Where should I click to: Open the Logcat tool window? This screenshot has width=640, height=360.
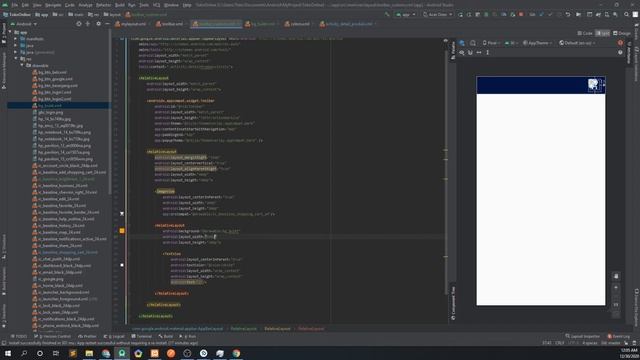coord(114,336)
